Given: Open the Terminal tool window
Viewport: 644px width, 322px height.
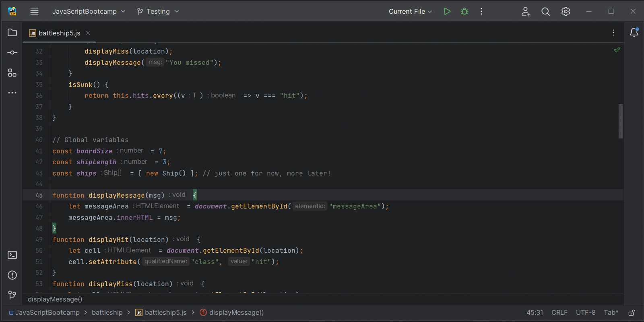Looking at the screenshot, I should [12, 255].
